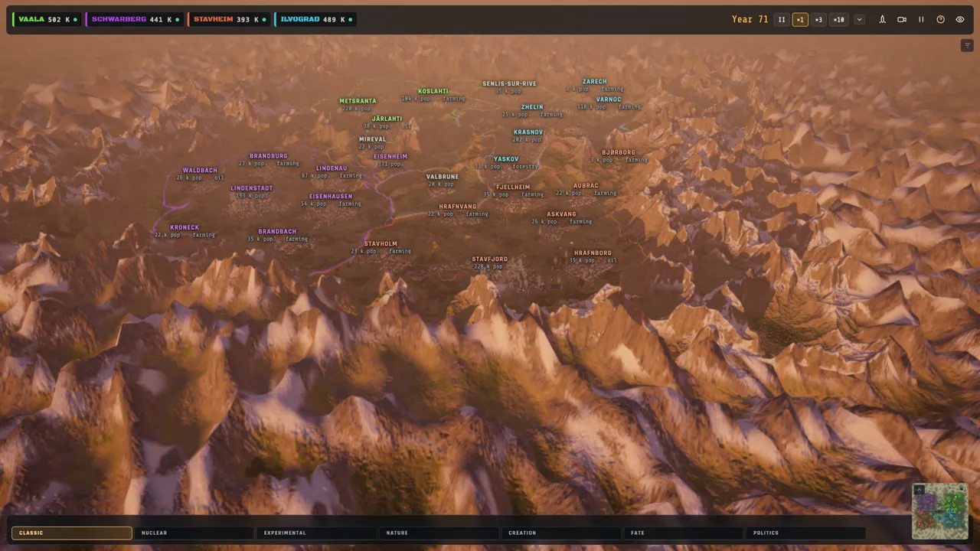This screenshot has height=551, width=980.
Task: Click the Varnoc city label
Action: tap(609, 99)
